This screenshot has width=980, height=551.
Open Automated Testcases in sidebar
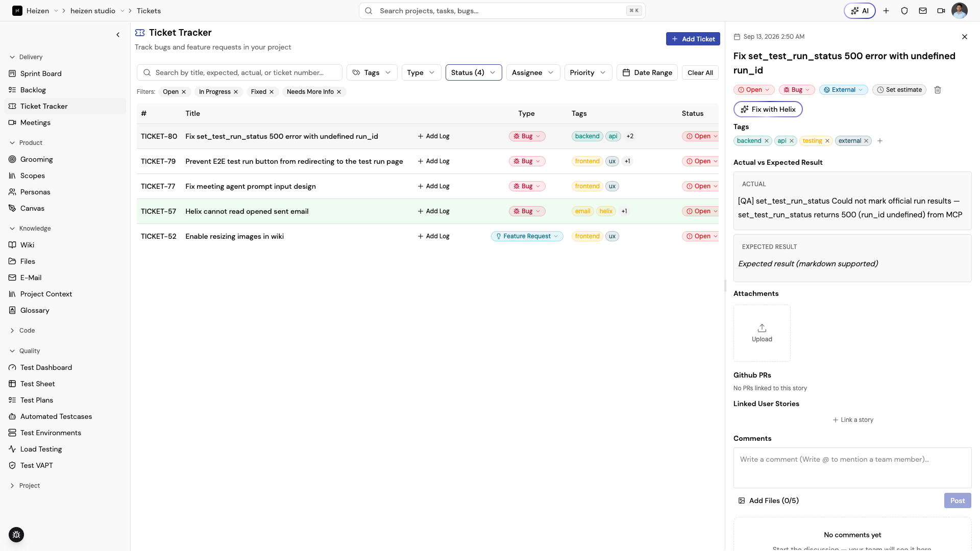[65, 416]
